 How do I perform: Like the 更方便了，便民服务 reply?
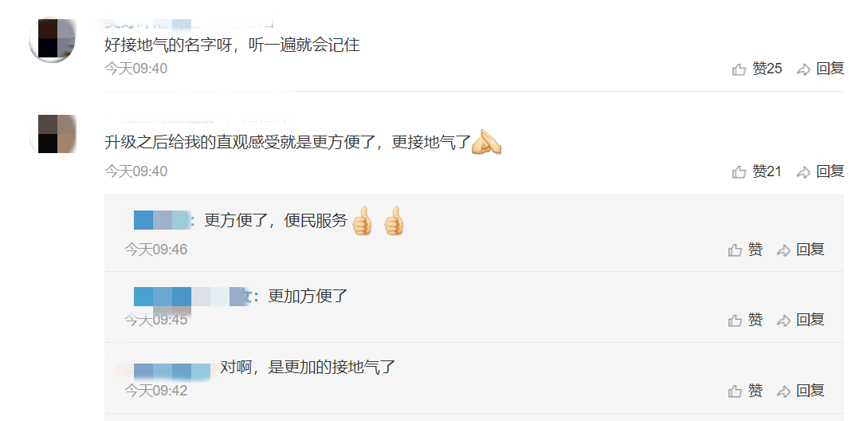tap(745, 250)
